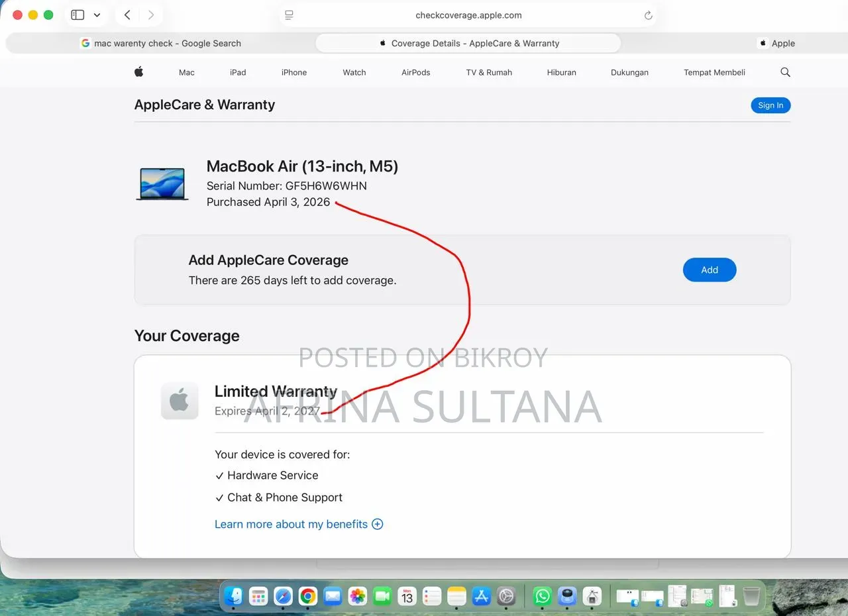
Task: Click the 'AppleCare & Warranty' page heading
Action: (205, 105)
